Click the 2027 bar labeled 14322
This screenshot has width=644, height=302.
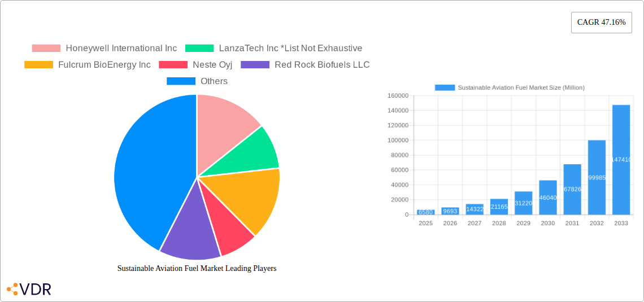point(475,209)
